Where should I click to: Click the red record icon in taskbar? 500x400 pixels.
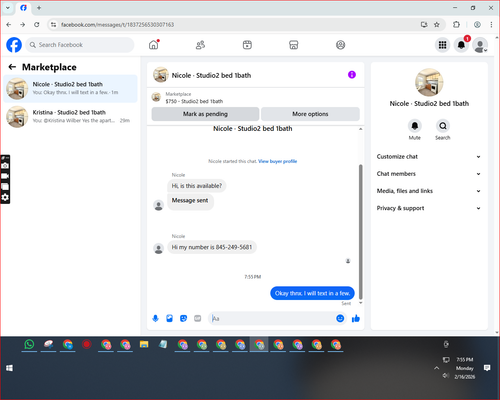[x=87, y=344]
